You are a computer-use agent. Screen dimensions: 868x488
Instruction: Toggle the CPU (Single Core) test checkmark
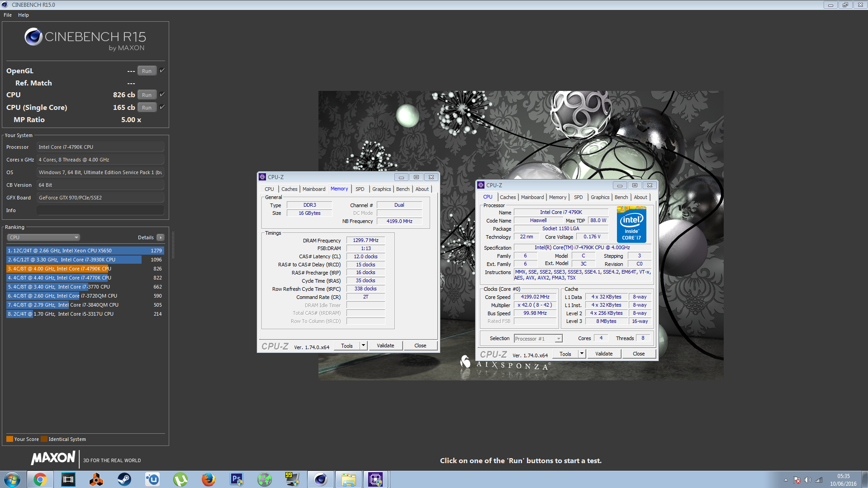(x=162, y=107)
